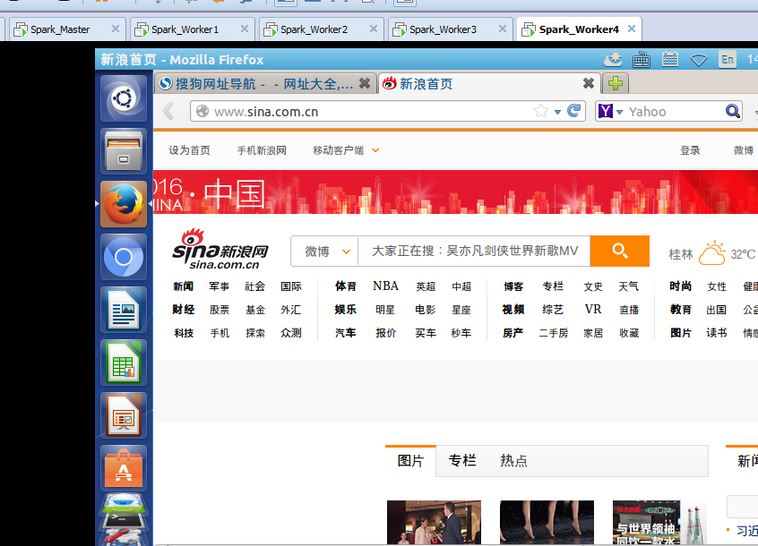
Task: Launch the Chromium browser icon in the launcher
Action: [x=124, y=257]
